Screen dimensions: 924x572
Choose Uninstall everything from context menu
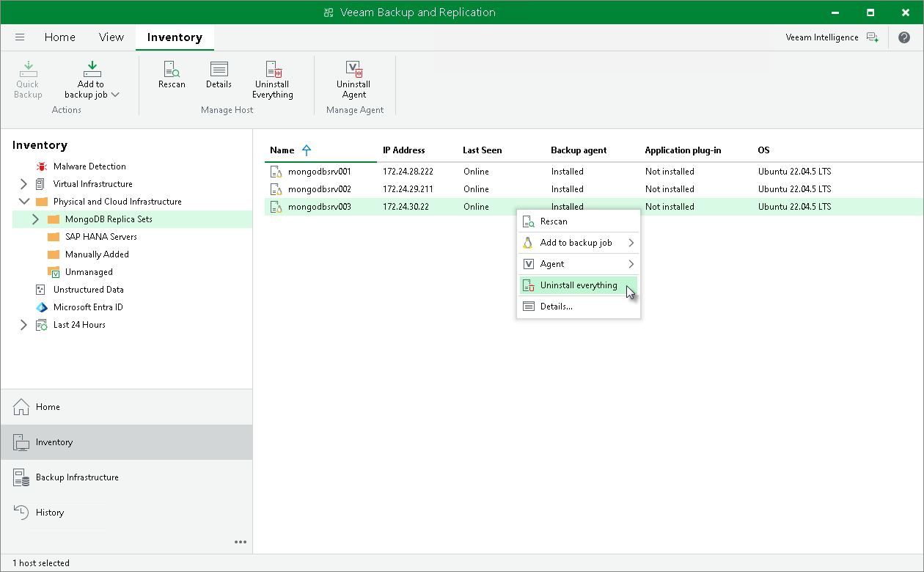pos(579,285)
